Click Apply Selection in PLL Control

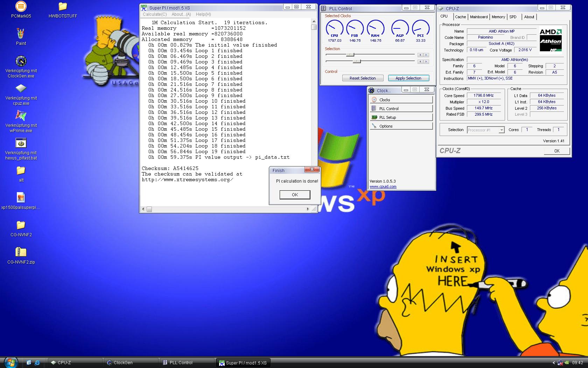[x=408, y=78]
